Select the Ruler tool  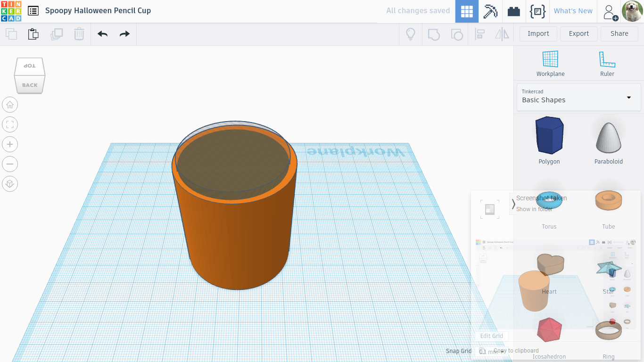pyautogui.click(x=607, y=64)
